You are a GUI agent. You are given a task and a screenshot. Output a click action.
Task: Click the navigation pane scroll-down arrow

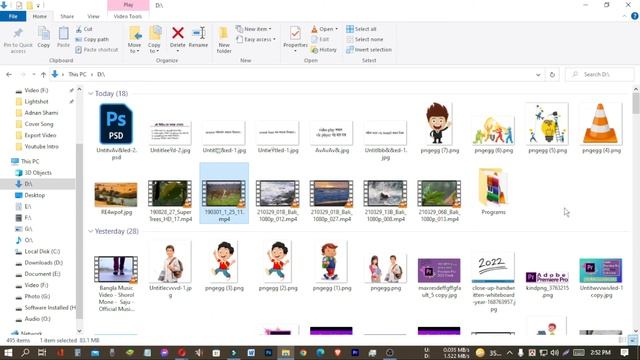(x=79, y=331)
